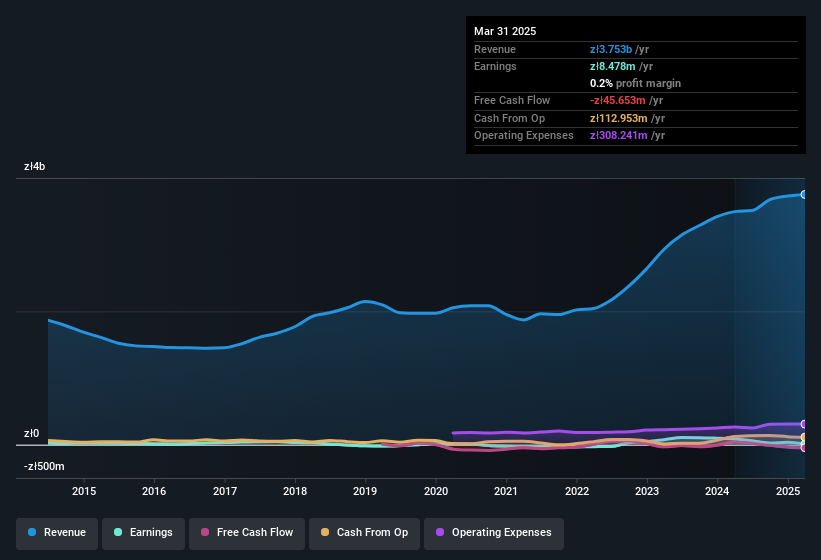The image size is (821, 560).
Task: Click the 2022 x-axis label
Action: tap(576, 491)
